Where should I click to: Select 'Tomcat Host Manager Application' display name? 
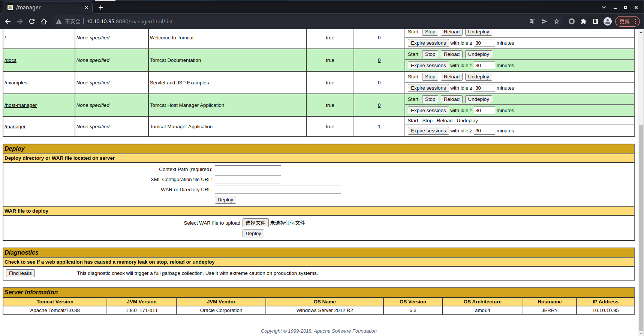point(187,105)
